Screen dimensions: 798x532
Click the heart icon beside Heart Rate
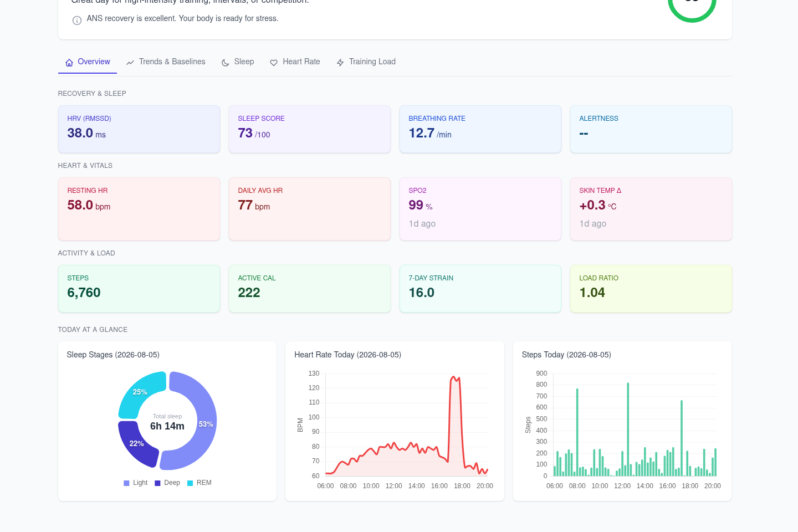coord(274,63)
